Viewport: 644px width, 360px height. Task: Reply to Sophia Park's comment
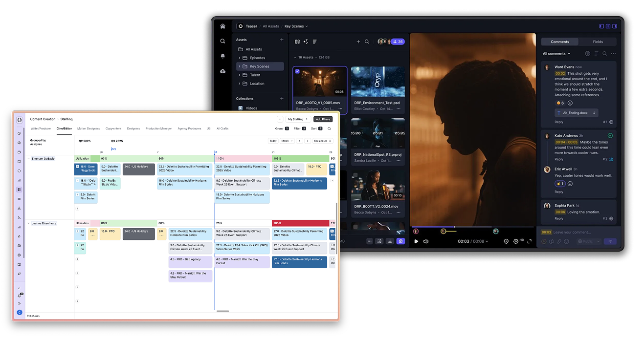tap(559, 218)
